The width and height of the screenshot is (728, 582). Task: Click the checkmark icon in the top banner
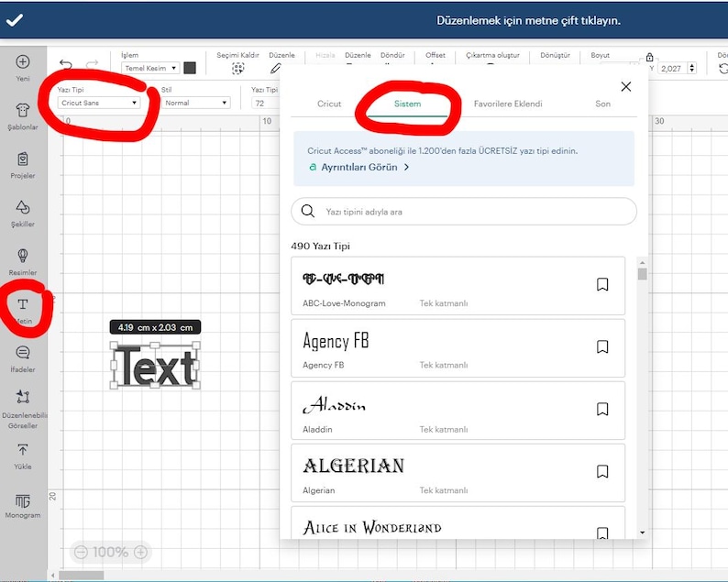(15, 20)
